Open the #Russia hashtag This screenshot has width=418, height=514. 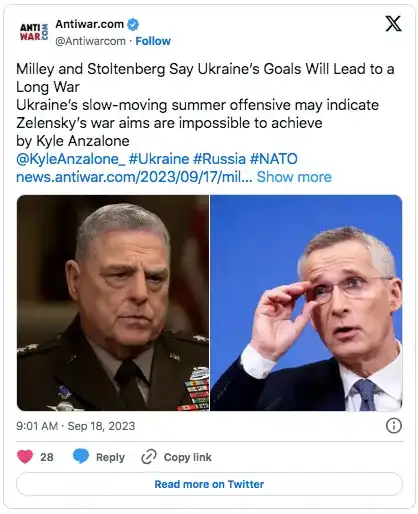tap(219, 159)
